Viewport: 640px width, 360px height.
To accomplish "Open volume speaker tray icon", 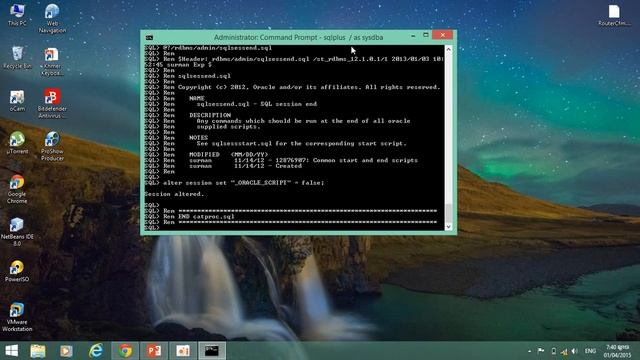I will (x=575, y=351).
